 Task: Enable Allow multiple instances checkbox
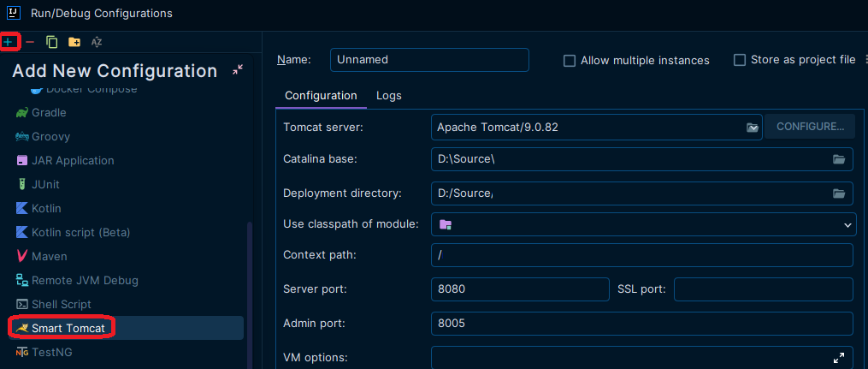569,61
